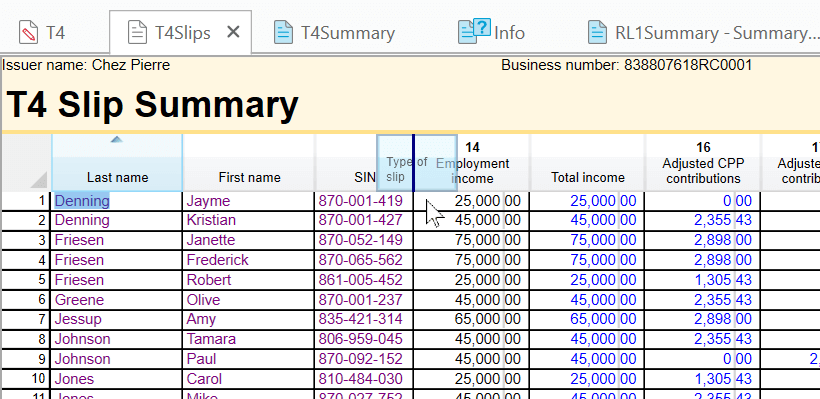Image resolution: width=820 pixels, height=399 pixels.
Task: Click the RL1Summary document icon
Action: point(597,32)
